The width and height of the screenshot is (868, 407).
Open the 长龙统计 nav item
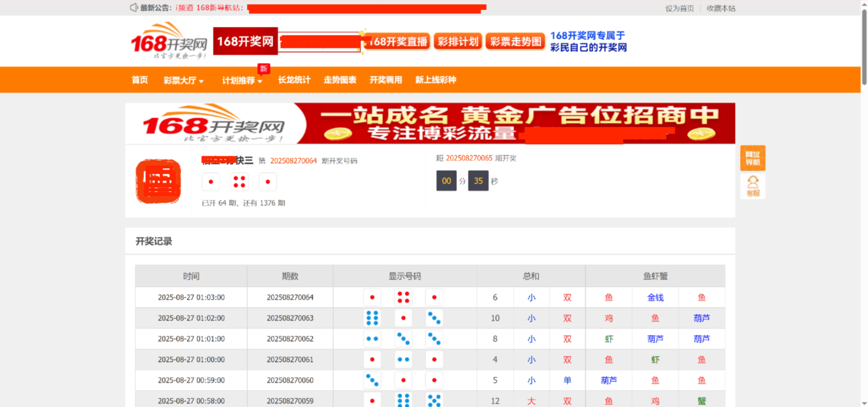click(294, 80)
